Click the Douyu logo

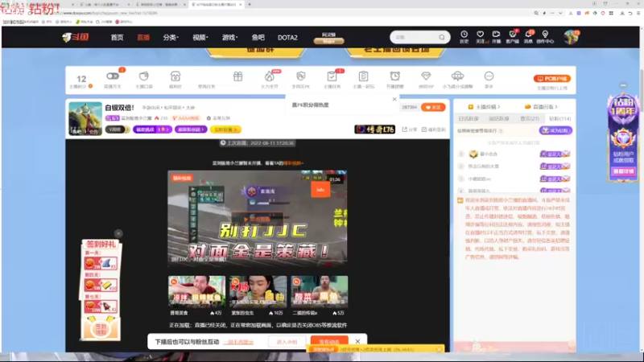point(76,37)
